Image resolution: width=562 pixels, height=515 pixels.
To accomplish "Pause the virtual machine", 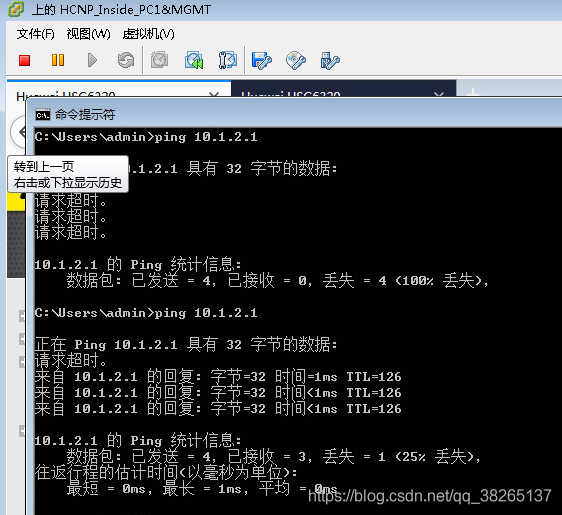I will point(58,60).
